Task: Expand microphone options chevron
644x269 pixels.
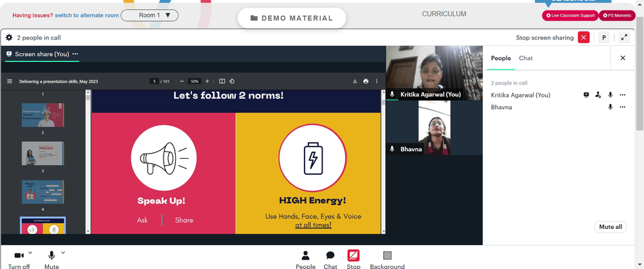Action: 63,252
